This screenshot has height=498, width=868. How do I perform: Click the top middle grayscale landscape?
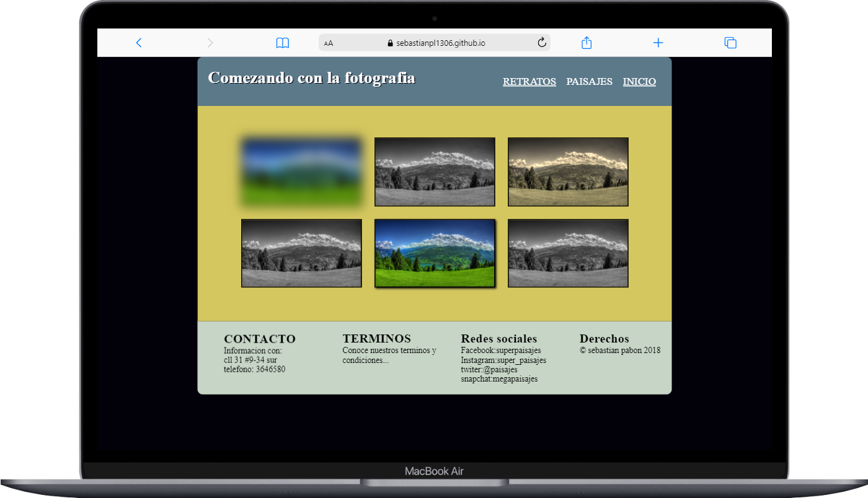435,172
